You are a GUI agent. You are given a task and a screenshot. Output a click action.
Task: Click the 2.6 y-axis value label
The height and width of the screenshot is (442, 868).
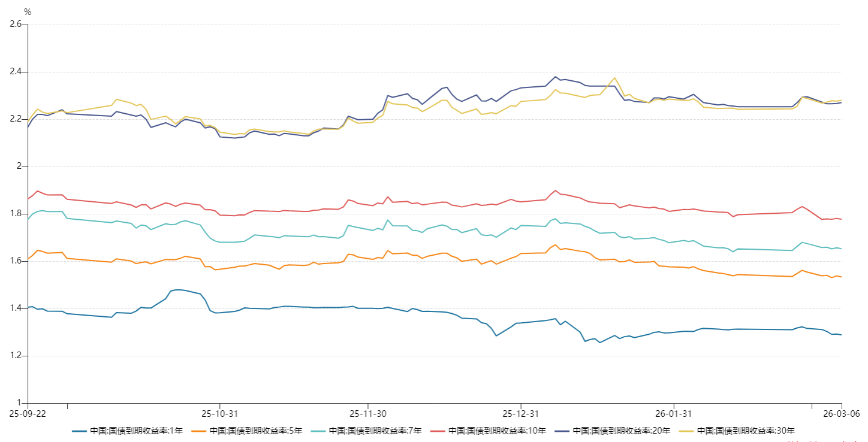16,25
